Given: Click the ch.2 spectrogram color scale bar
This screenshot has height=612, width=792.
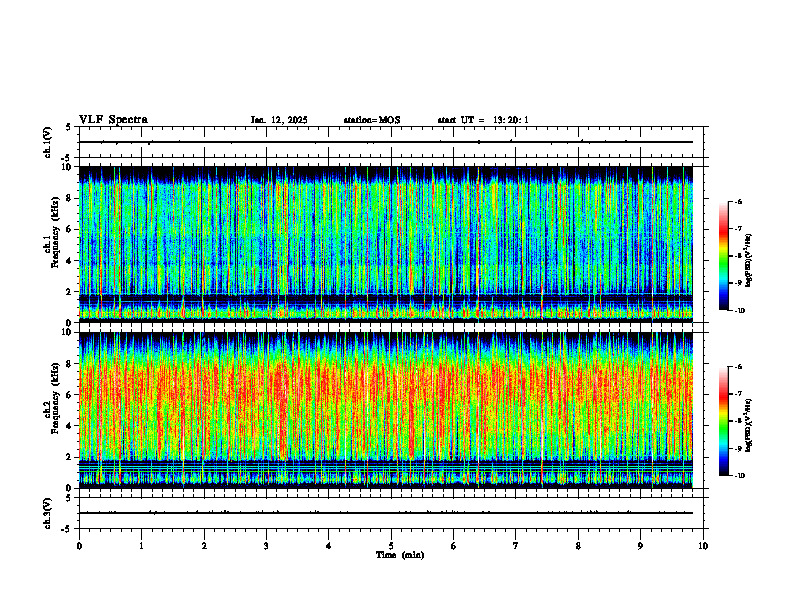Looking at the screenshot, I should tap(723, 421).
